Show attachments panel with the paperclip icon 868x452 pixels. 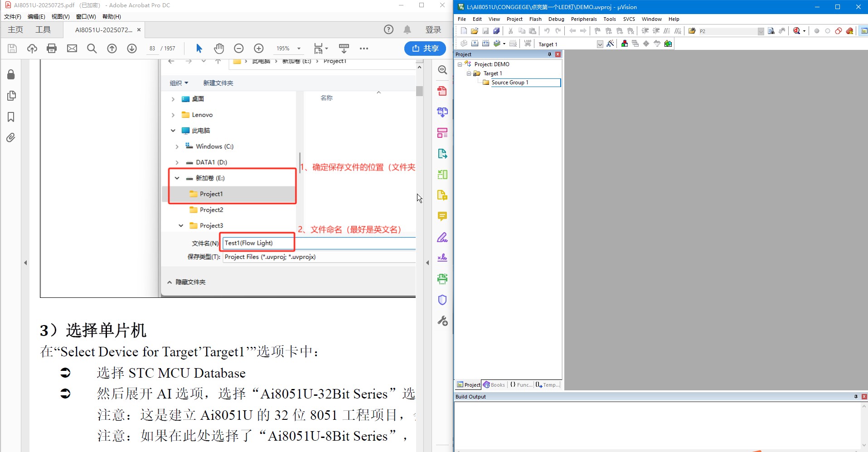click(11, 137)
